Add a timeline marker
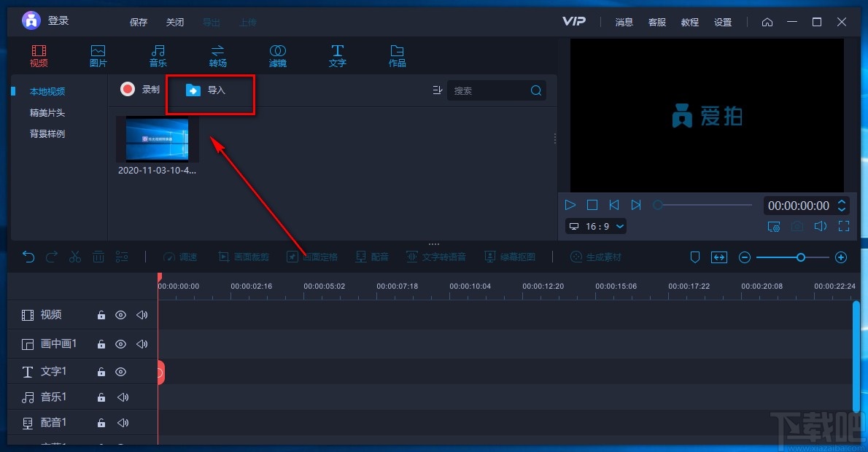 click(x=695, y=257)
